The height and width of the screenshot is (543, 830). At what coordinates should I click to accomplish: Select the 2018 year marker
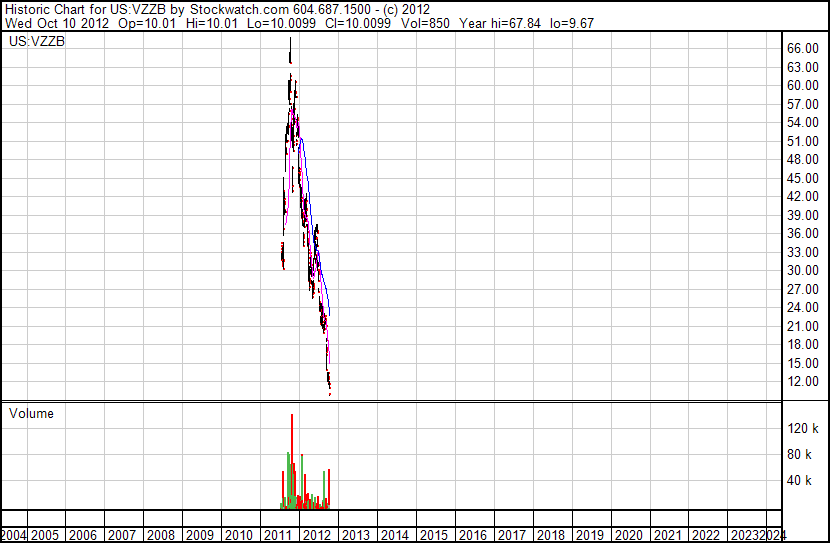click(550, 535)
